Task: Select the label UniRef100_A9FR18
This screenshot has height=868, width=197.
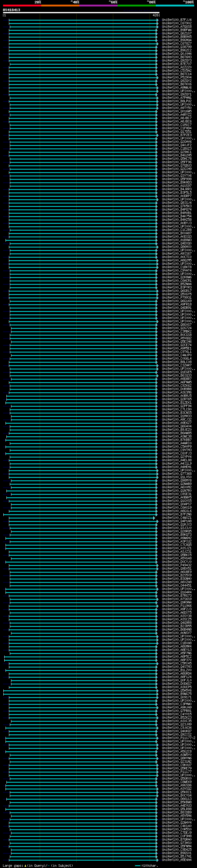Action: (x=176, y=304)
